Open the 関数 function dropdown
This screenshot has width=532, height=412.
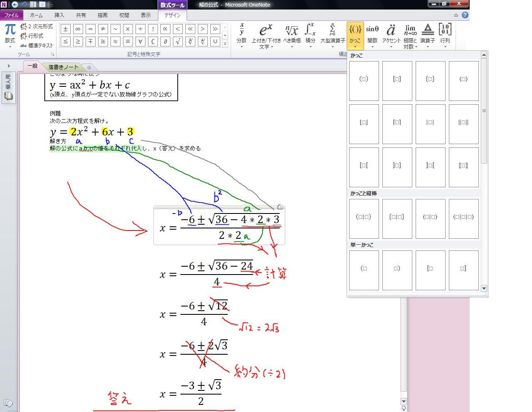pos(372,36)
